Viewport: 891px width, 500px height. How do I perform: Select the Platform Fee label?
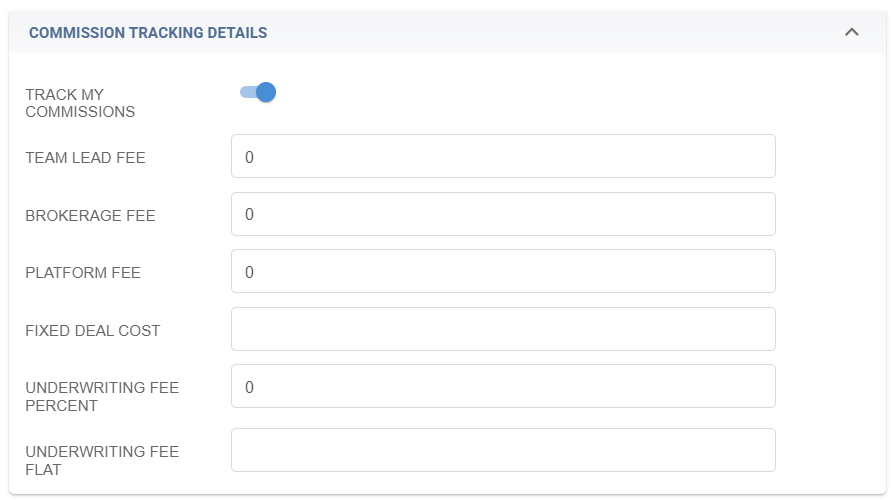[83, 273]
